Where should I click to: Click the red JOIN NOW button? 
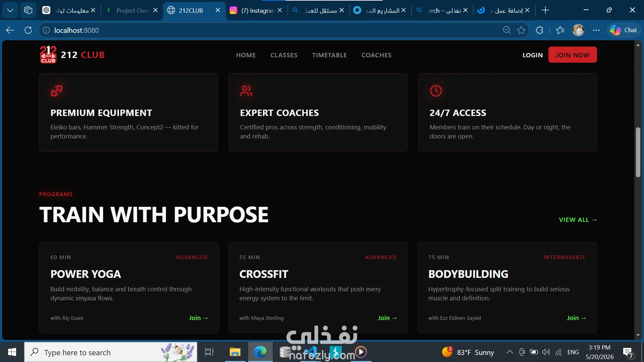coord(573,55)
